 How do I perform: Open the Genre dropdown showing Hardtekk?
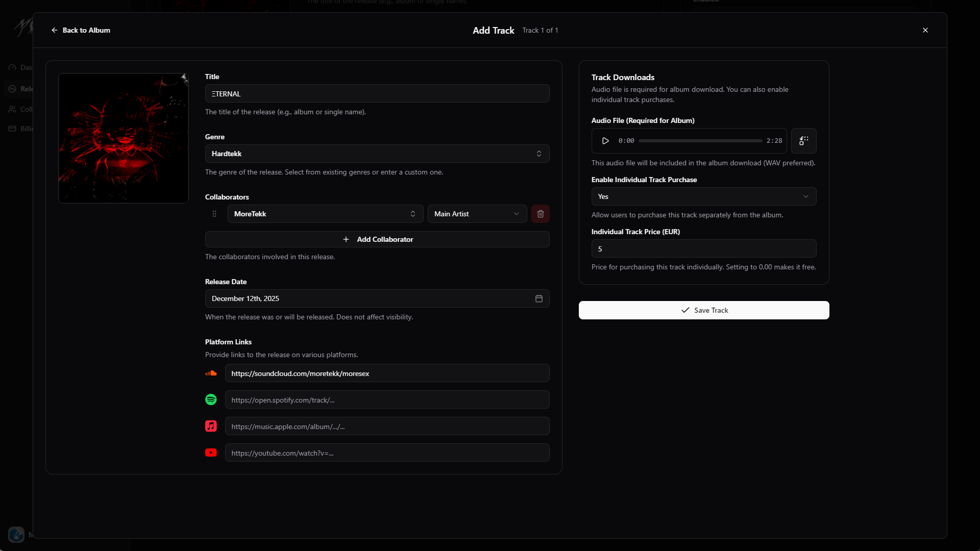[377, 153]
